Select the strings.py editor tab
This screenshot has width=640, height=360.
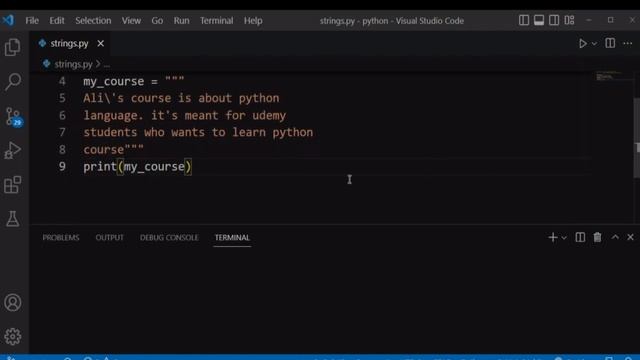tap(69, 43)
